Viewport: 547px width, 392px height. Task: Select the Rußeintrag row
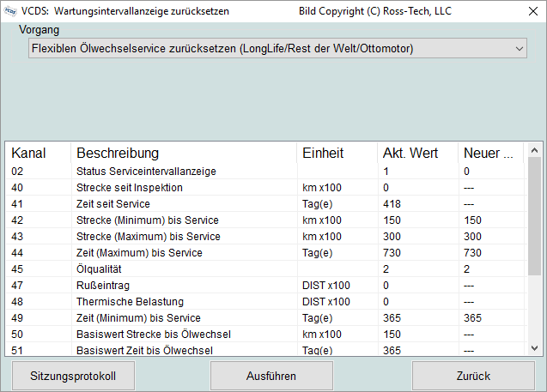[x=103, y=285]
